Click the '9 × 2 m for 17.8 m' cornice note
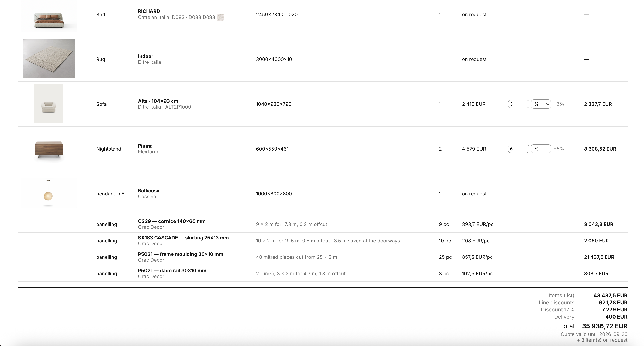 pyautogui.click(x=292, y=224)
